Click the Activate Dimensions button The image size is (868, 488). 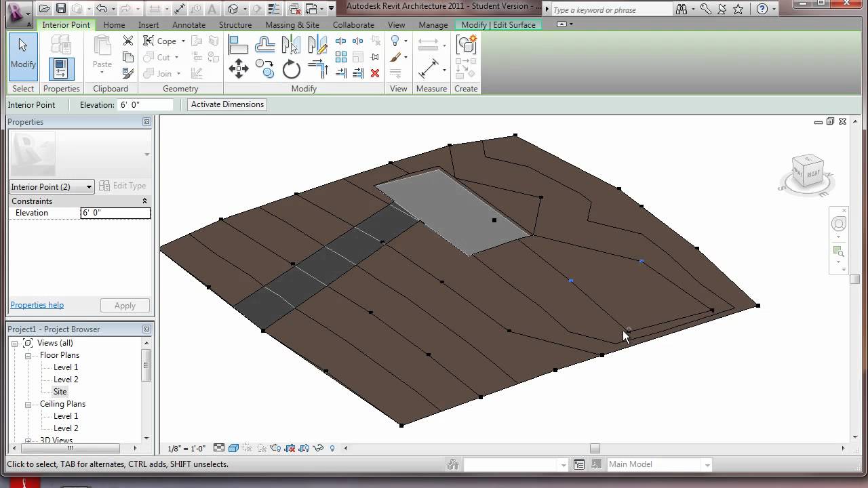click(x=227, y=104)
